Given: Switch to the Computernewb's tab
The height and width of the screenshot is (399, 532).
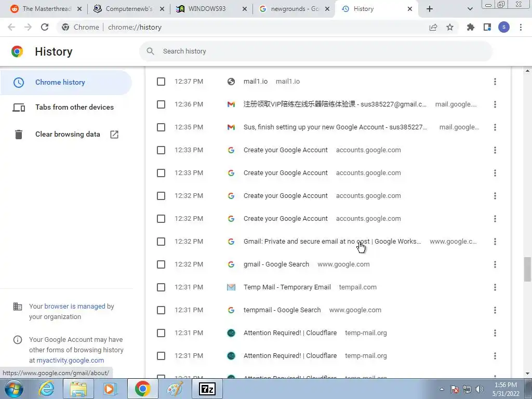Looking at the screenshot, I should point(128,9).
